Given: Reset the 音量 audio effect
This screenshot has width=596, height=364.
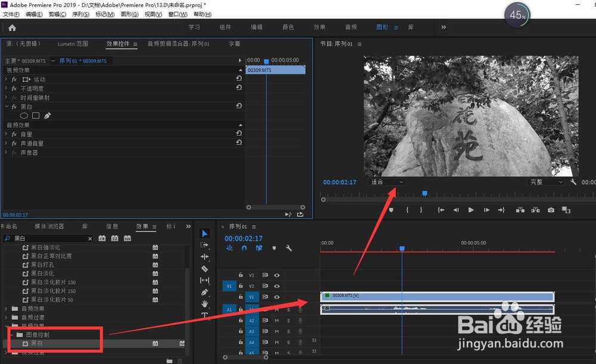Looking at the screenshot, I should pos(239,133).
